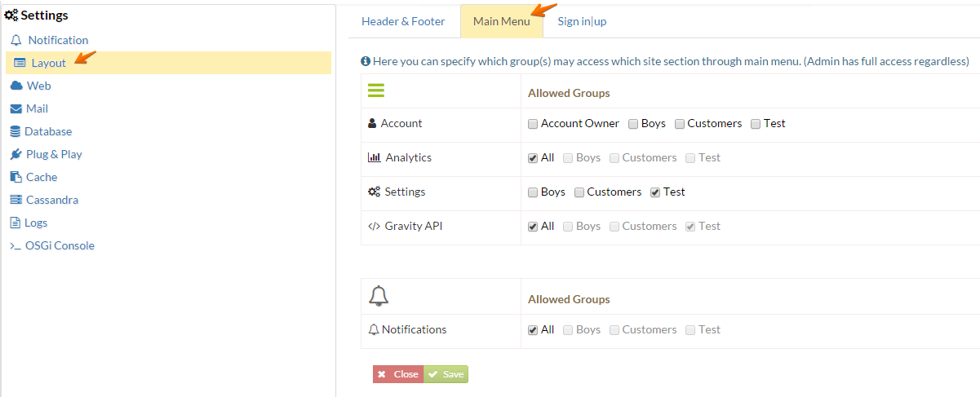
Task: Click the Cassandra server icon
Action: click(16, 200)
